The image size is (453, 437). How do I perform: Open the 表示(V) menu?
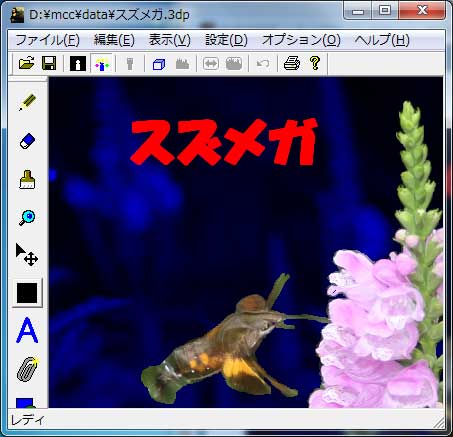pyautogui.click(x=169, y=40)
